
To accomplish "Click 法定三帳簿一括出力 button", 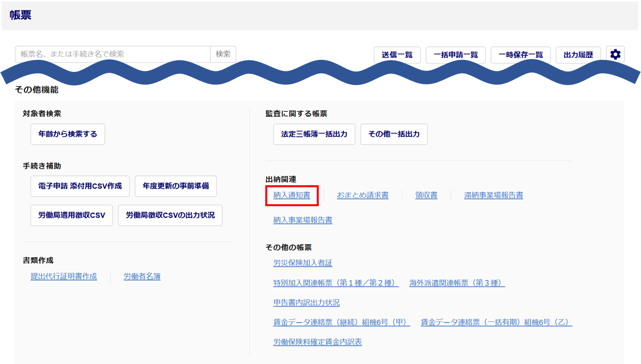I will [314, 134].
